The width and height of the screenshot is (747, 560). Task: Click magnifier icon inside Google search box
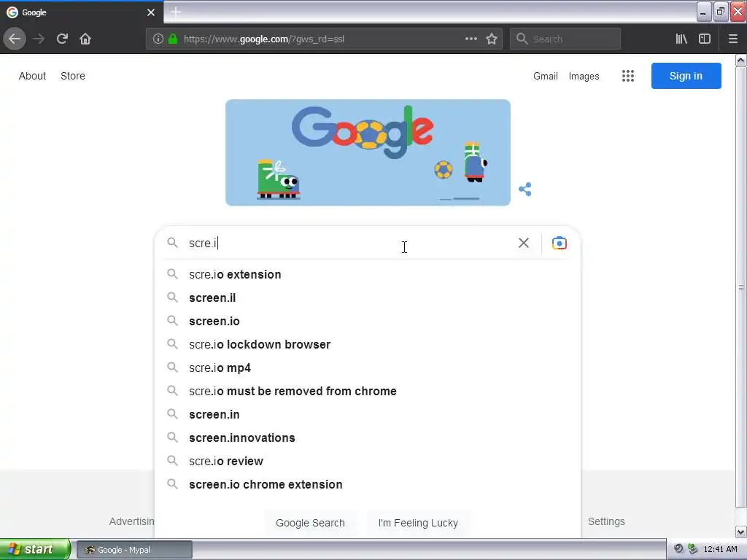click(172, 243)
